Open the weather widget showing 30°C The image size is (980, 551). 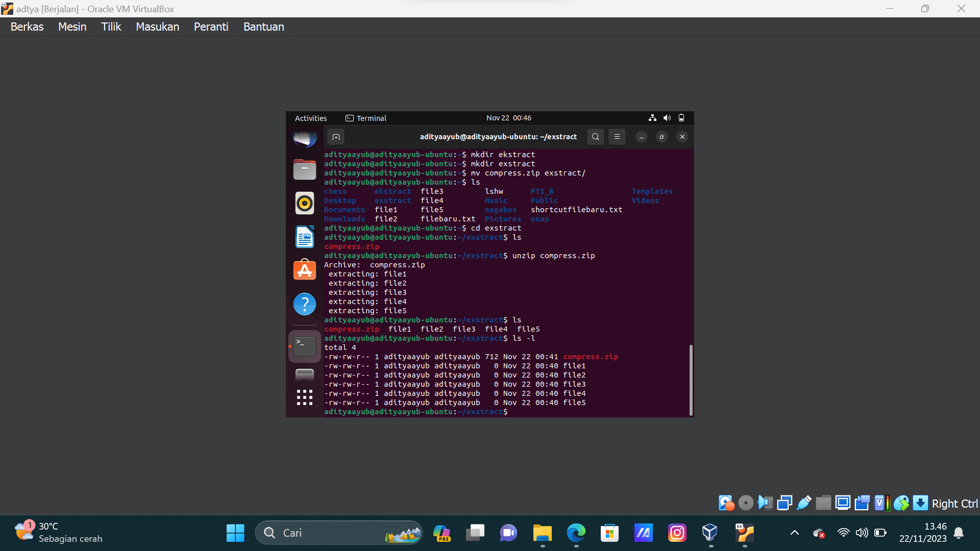(59, 533)
